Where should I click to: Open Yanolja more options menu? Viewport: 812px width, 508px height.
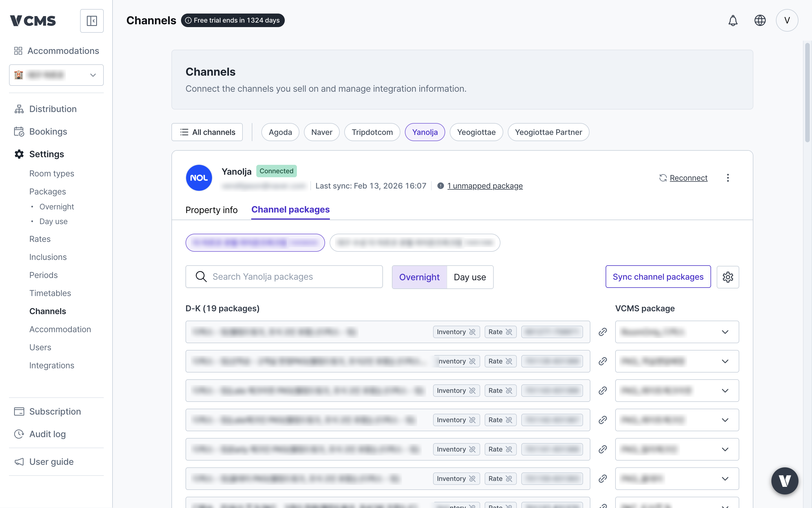[x=728, y=178]
